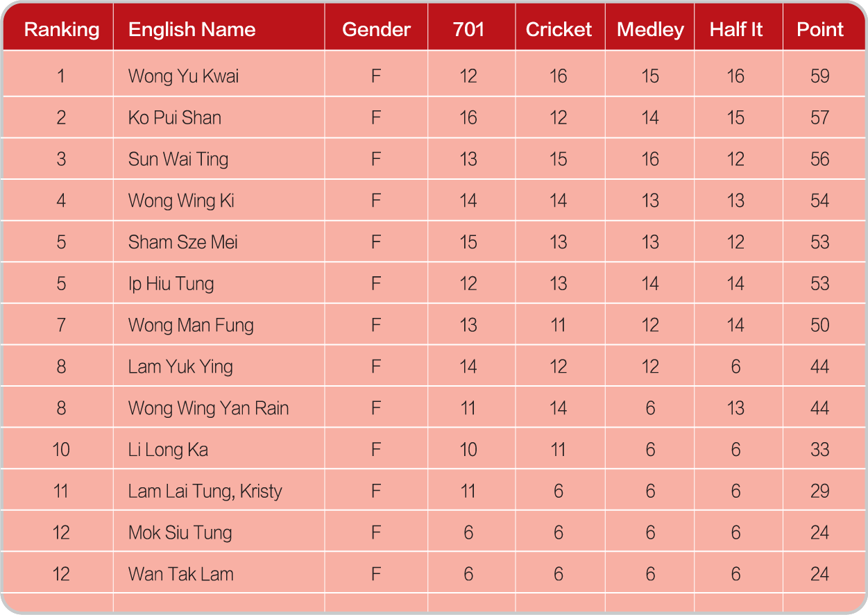Click the name Wong Wing Yan Rain

pos(209,409)
